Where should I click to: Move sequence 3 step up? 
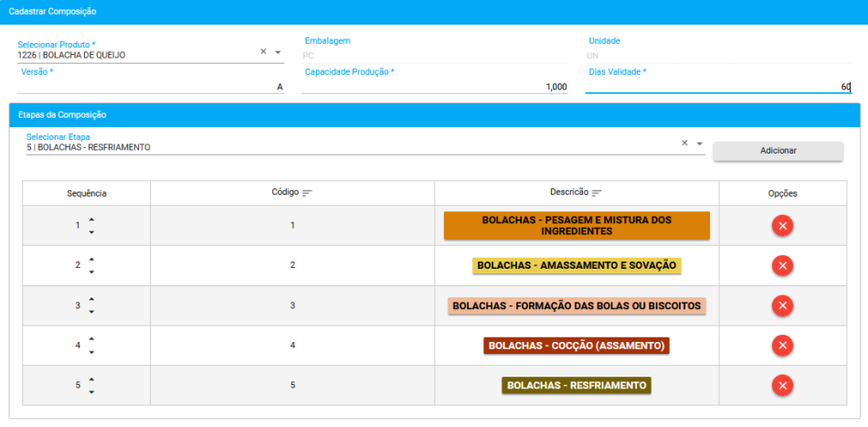coord(91,299)
